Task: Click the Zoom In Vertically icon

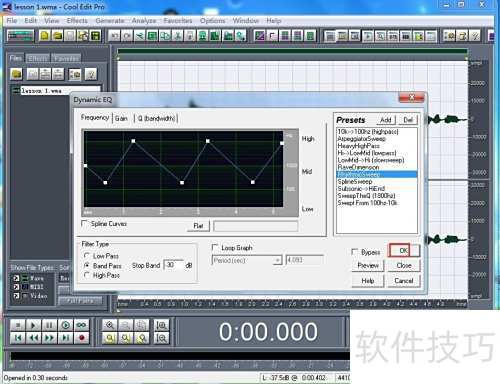Action: [x=162, y=325]
